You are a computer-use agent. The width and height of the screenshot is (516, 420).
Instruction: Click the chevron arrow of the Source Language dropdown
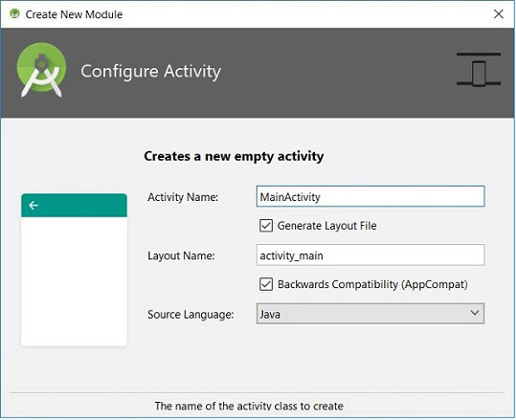[x=474, y=313]
